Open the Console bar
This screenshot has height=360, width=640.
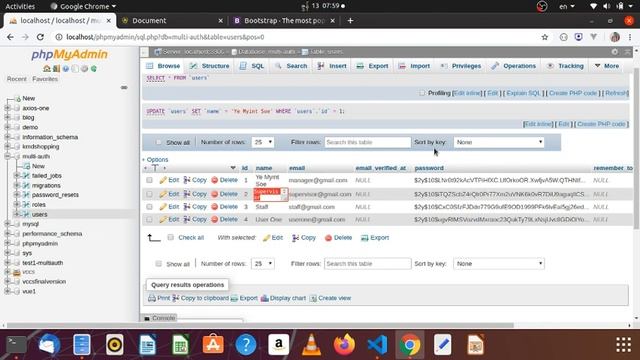click(x=160, y=318)
